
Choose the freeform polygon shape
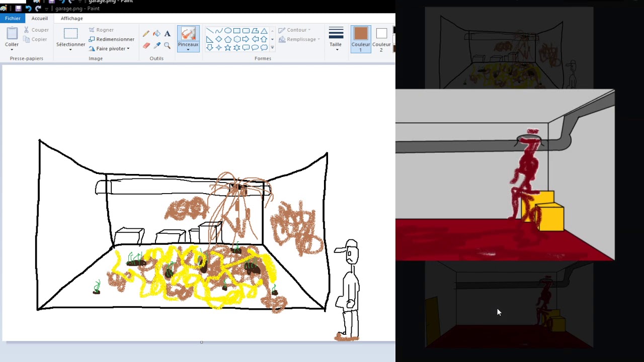(255, 31)
